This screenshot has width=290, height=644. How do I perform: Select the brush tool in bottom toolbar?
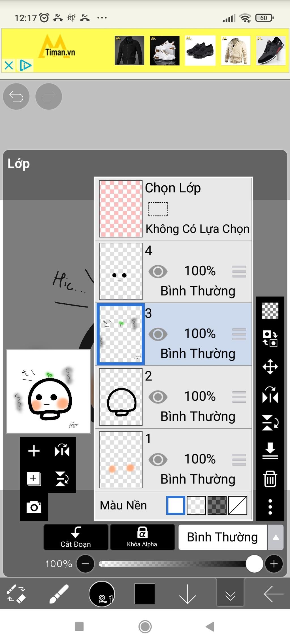59,594
